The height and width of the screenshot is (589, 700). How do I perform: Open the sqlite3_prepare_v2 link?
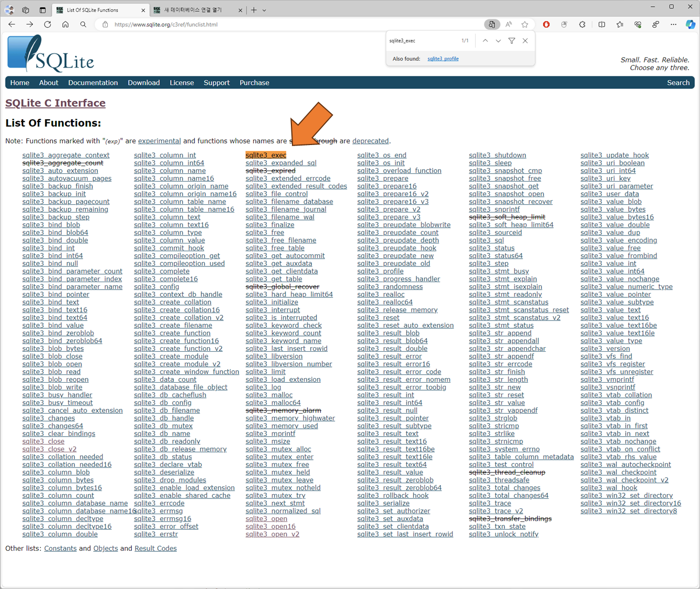389,209
